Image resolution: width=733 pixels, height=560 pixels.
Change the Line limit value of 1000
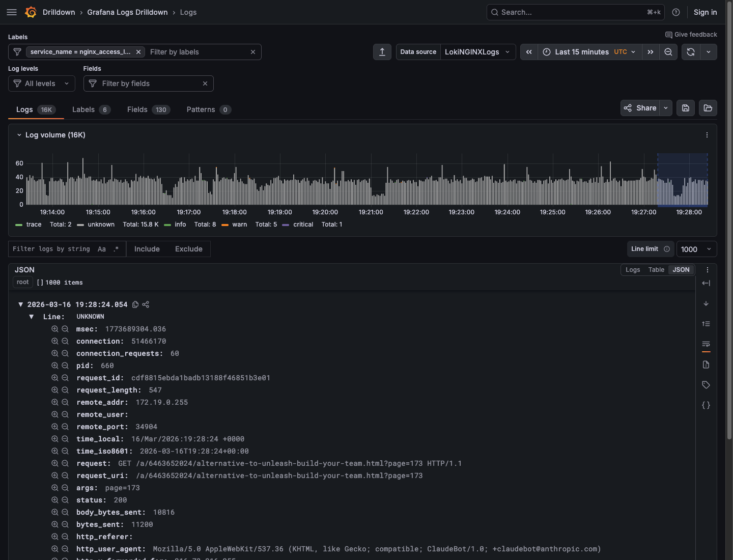[x=696, y=249]
